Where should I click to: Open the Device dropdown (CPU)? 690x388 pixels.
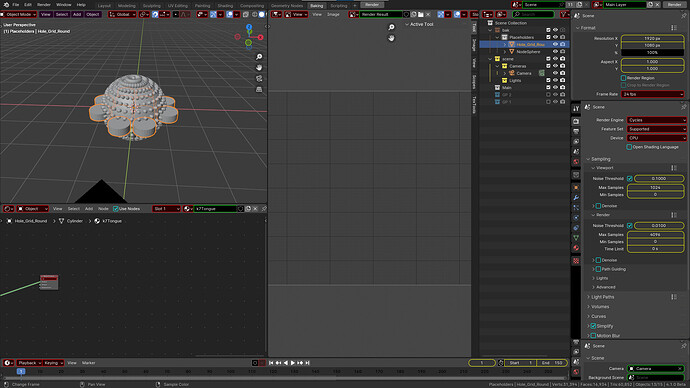coord(656,138)
